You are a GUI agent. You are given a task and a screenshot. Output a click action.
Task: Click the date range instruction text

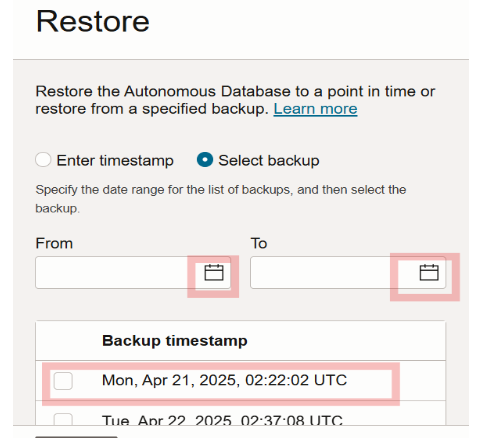click(221, 199)
